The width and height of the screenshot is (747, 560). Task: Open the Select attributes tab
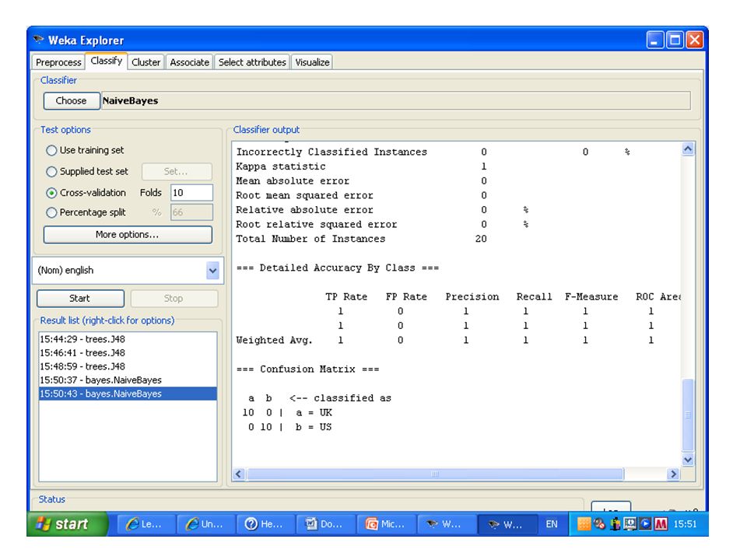pyautogui.click(x=252, y=62)
